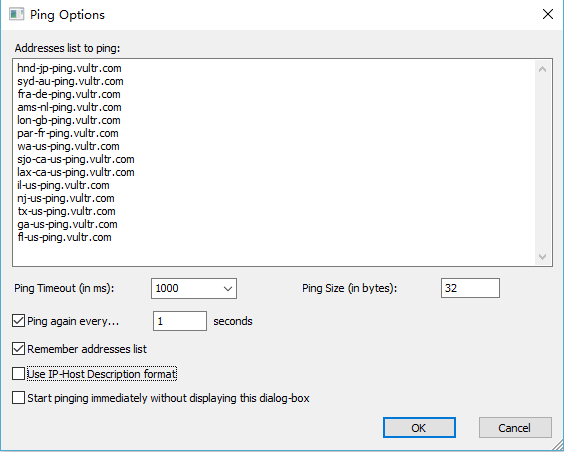Click the wa-us-ping.vultr.com line

(68, 146)
